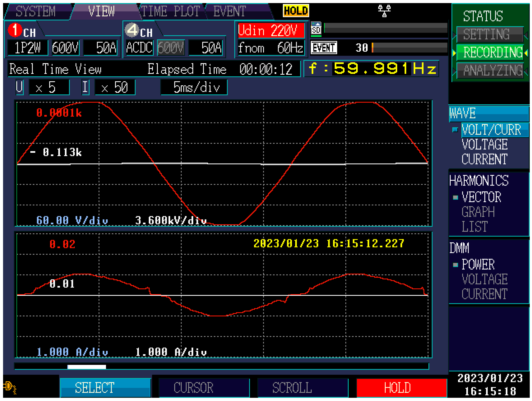The width and height of the screenshot is (532, 401).
Task: Click the EVENT counter icon
Action: [324, 48]
